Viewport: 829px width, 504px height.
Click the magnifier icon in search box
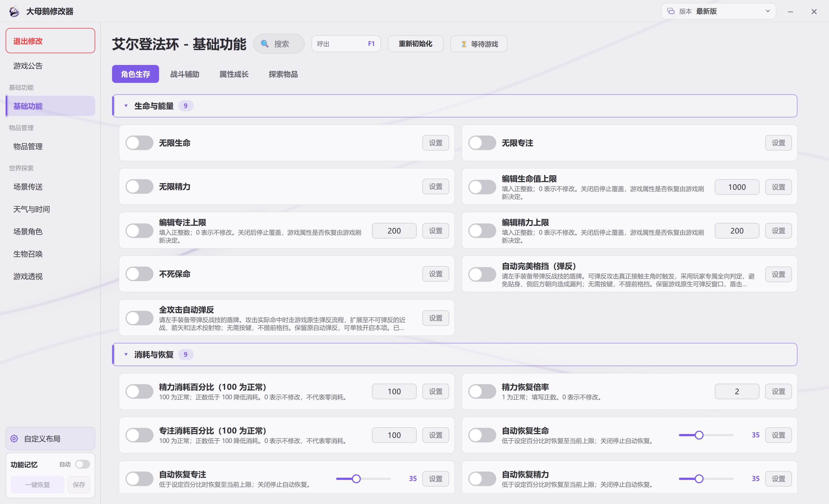click(264, 44)
